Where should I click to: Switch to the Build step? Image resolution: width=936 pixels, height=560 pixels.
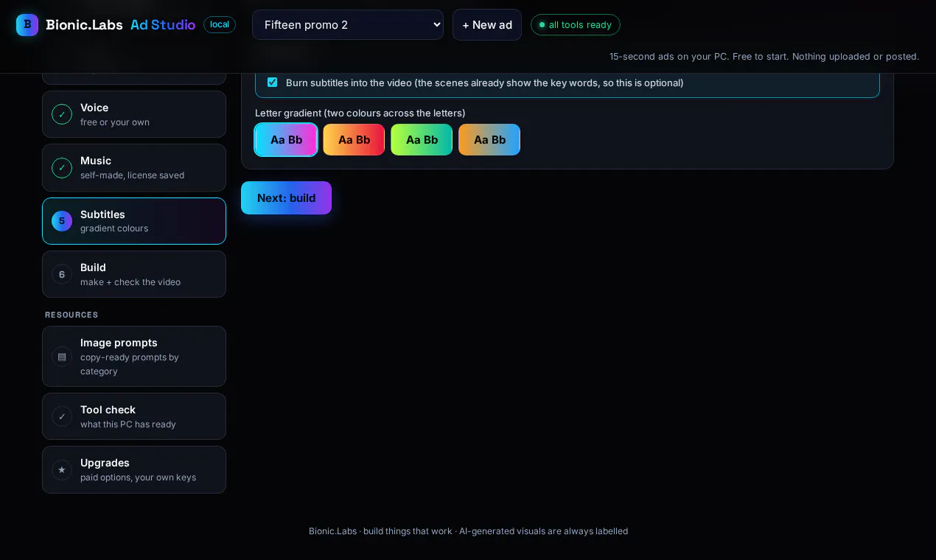134,274
